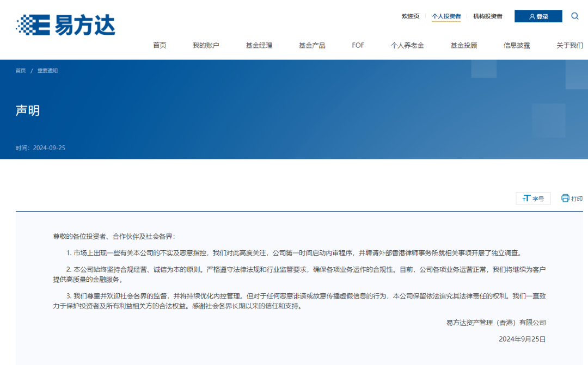588x365 pixels.
Task: Switch to 机构投资者 tab
Action: point(487,16)
